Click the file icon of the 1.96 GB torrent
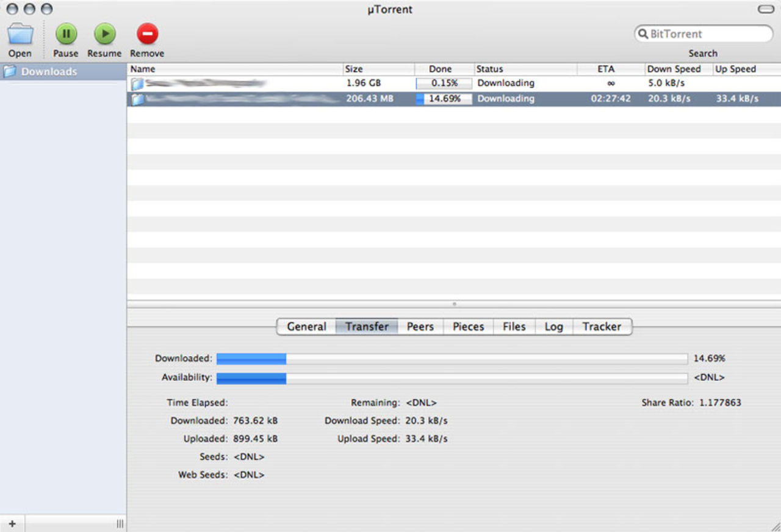 tap(137, 83)
